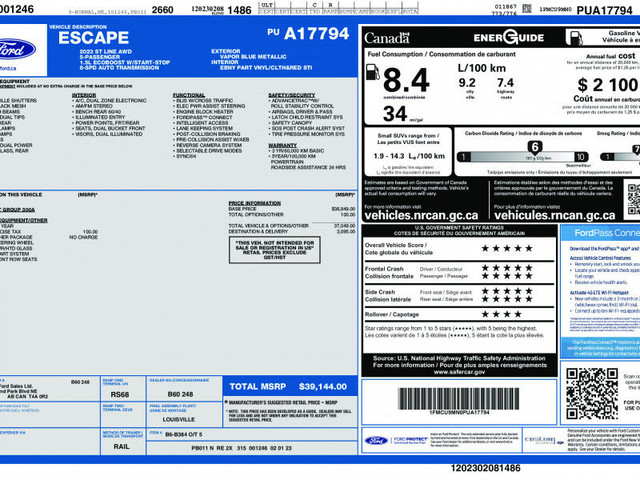Click the fuel pump icon beside Gasoline Vehicle
Image resolution: width=640 pixels, height=480 pixels.
click(x=574, y=38)
